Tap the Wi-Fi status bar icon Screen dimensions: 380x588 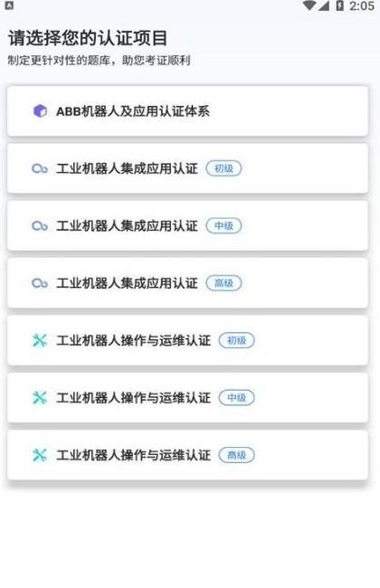click(309, 5)
